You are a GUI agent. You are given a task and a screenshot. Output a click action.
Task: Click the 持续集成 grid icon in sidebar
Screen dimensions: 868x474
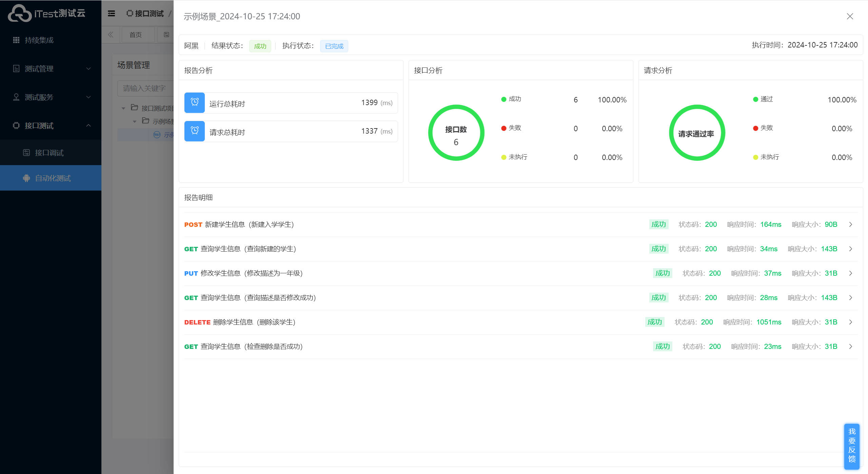[x=16, y=40]
